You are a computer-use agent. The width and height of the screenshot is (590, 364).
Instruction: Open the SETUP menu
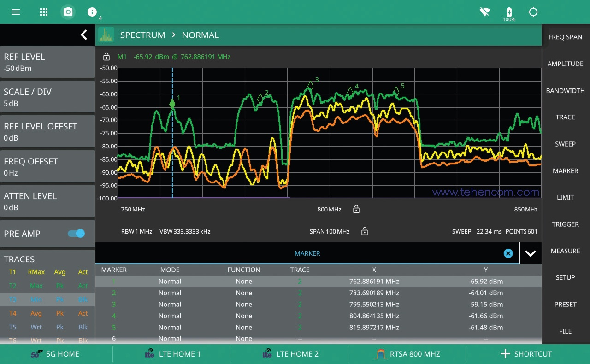click(x=566, y=277)
